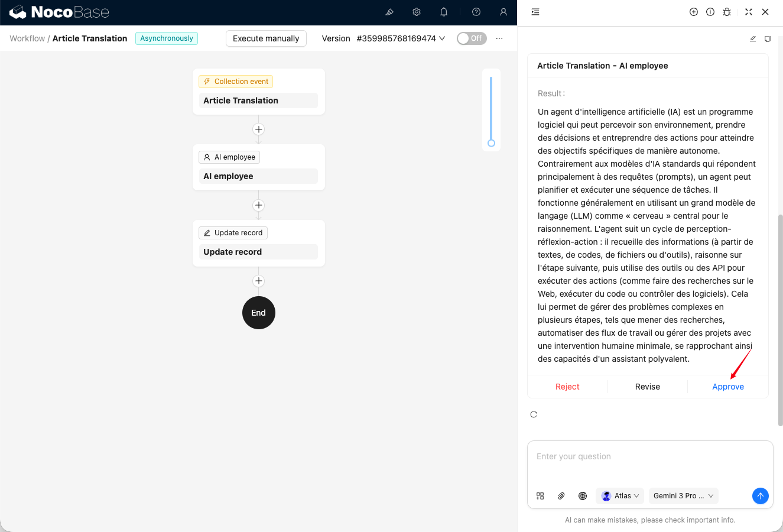
Task: Go to Workflow in the breadcrumb
Action: coord(27,38)
